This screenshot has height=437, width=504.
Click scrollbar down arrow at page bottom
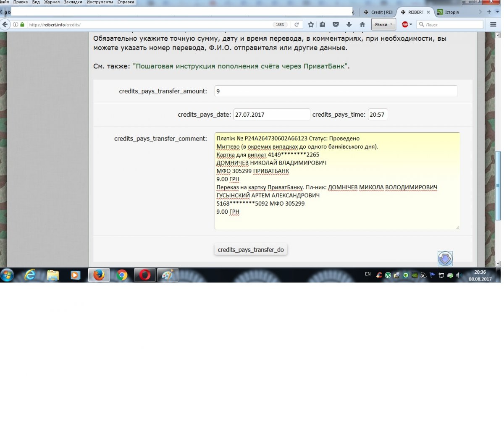pos(498,264)
